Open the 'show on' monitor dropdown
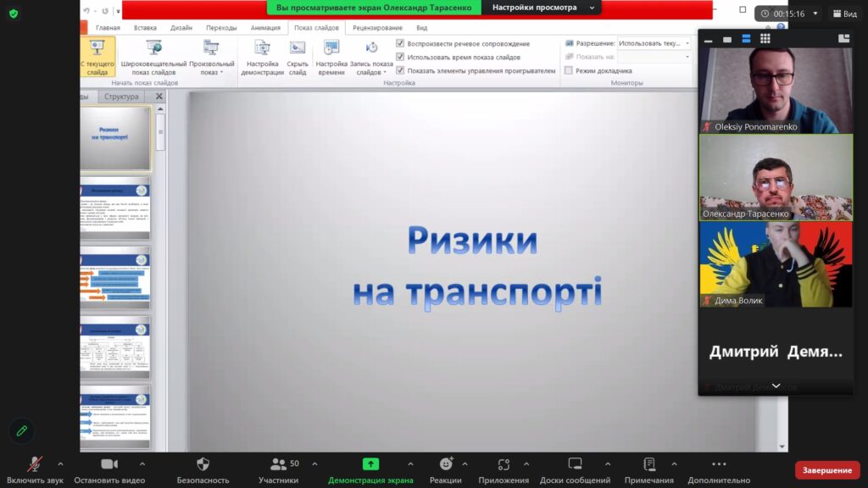868x488 pixels. click(654, 57)
